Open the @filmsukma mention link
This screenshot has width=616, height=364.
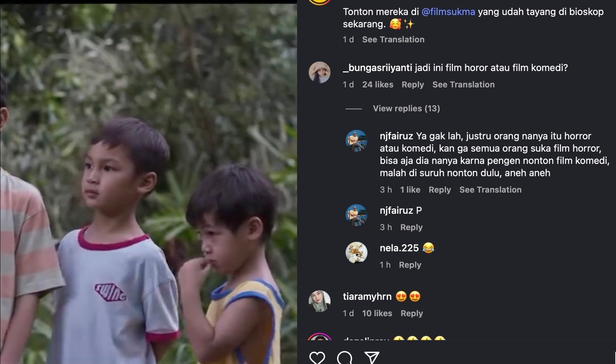(448, 12)
